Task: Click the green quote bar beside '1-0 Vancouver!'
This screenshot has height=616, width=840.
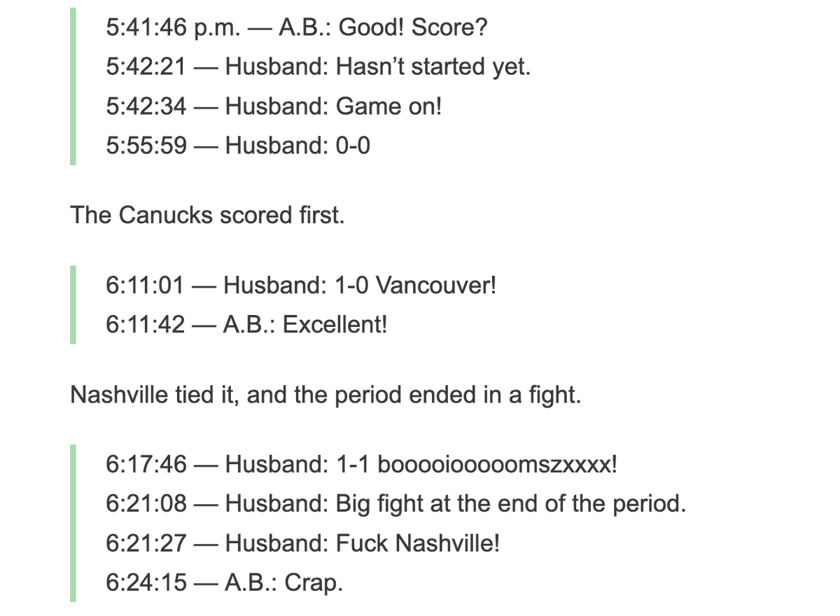Action: pos(73,305)
